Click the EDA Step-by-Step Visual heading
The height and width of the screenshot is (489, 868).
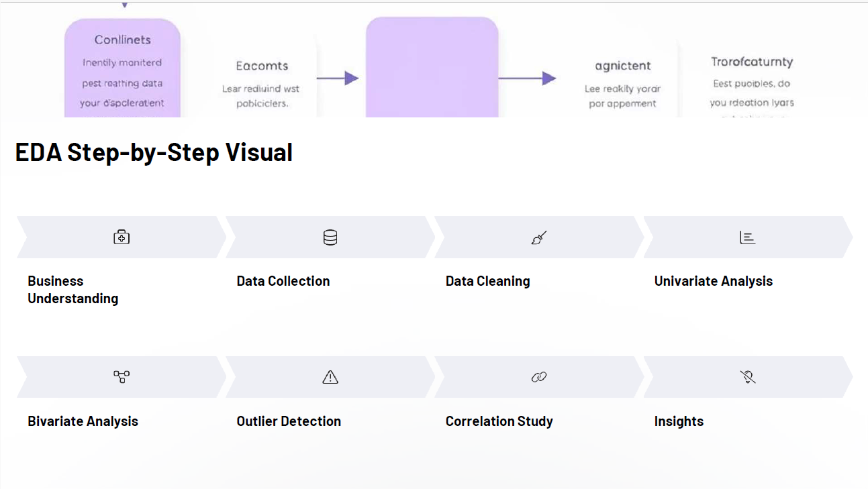pyautogui.click(x=154, y=152)
